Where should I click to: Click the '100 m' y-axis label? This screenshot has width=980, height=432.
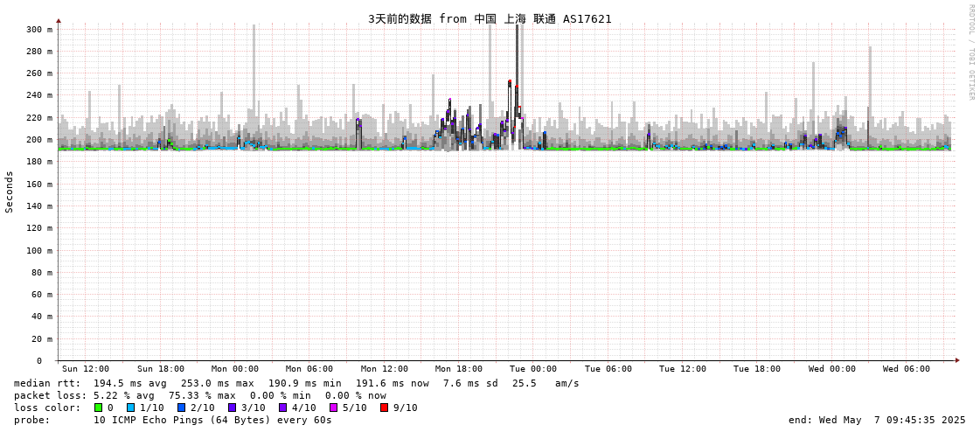point(39,250)
